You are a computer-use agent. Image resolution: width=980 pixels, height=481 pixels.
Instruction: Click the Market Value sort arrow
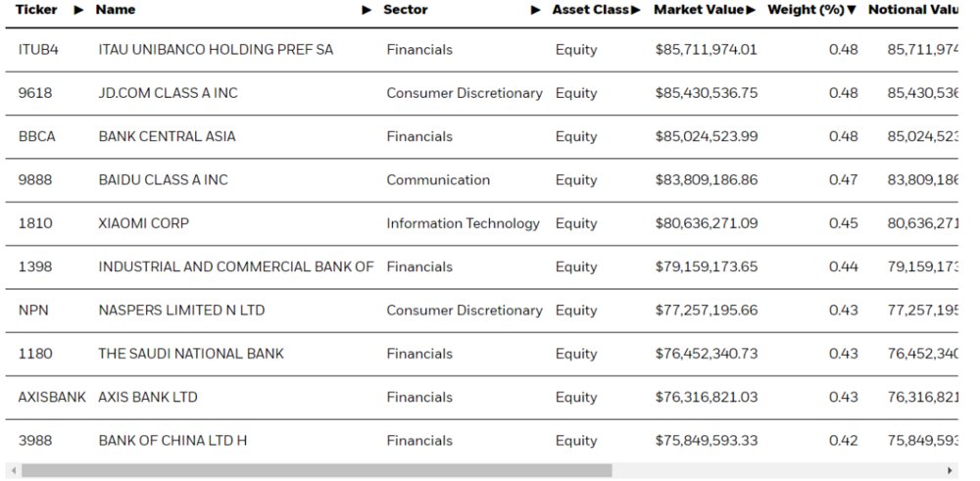[751, 10]
